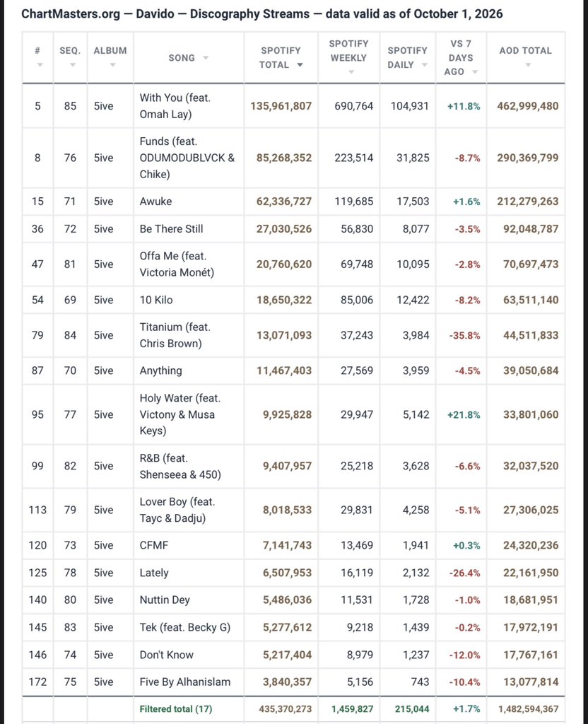The width and height of the screenshot is (588, 724).
Task: Click Spotify total 27,030,526
Action: (x=284, y=228)
